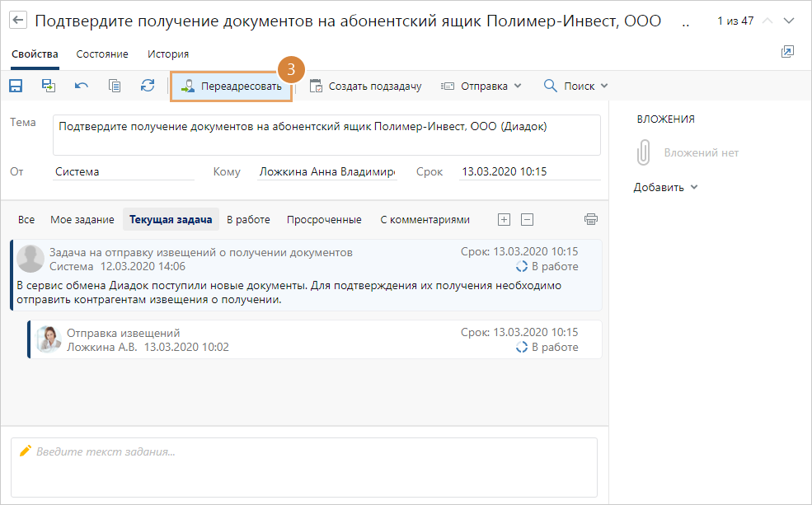Click the save and close icon
This screenshot has width=812, height=505.
coord(49,86)
